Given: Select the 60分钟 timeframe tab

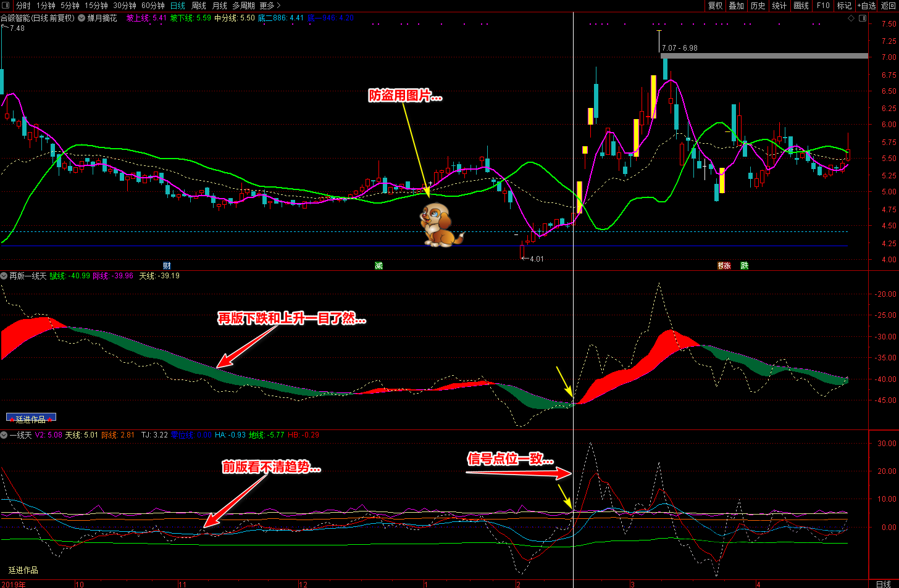Looking at the screenshot, I should pyautogui.click(x=153, y=6).
